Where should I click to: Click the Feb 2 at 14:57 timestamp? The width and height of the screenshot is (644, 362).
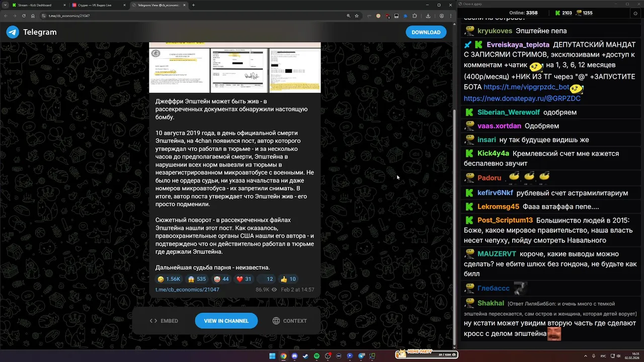[297, 290]
